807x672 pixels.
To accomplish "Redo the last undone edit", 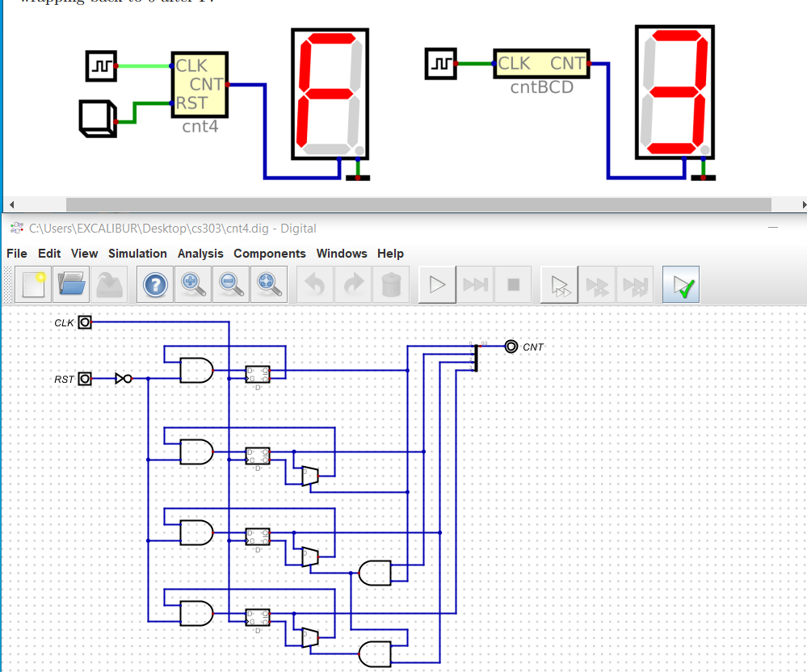I will 353,284.
